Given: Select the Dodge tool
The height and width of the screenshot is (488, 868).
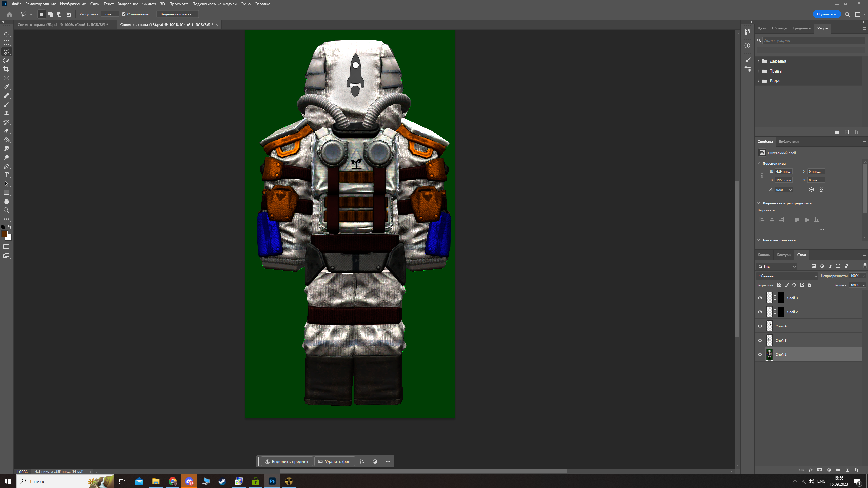Looking at the screenshot, I should pos(6,158).
